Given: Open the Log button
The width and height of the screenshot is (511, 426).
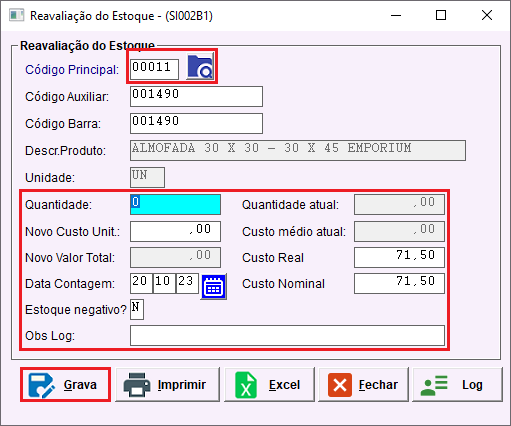Looking at the screenshot, I should point(457,385).
